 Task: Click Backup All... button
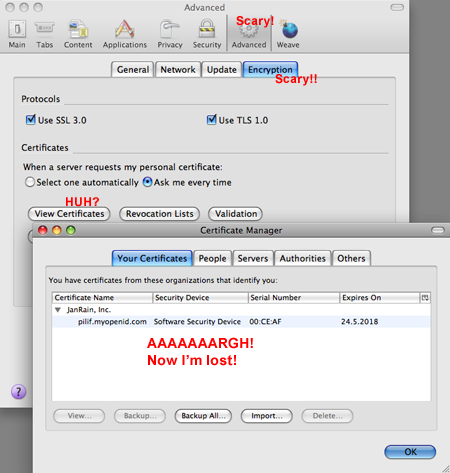(203, 416)
